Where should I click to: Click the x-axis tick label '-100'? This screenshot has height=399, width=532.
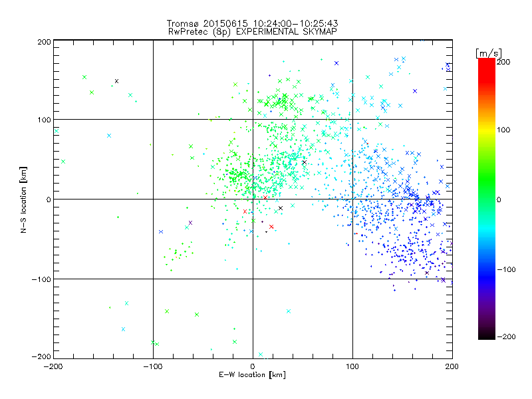point(153,367)
